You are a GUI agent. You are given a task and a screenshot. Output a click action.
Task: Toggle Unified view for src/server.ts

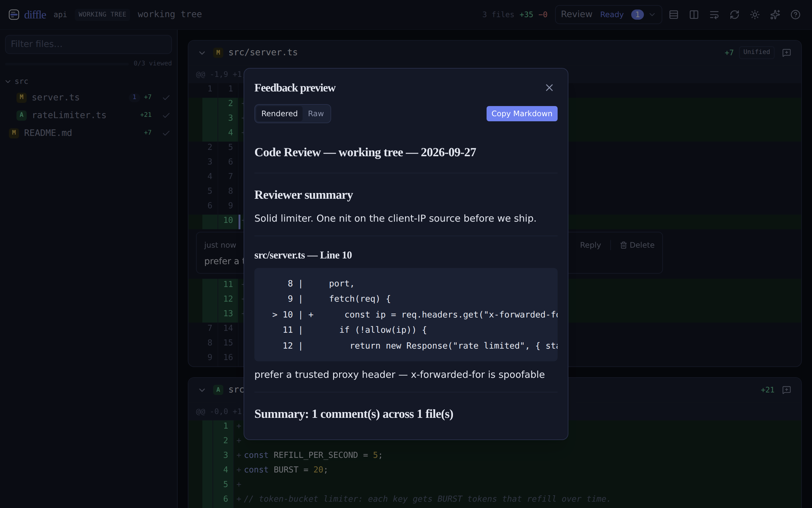756,52
